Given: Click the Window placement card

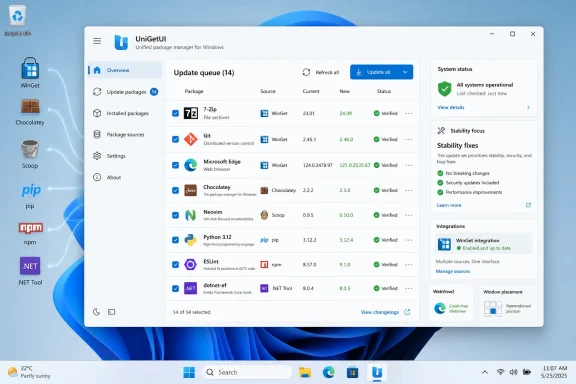Looking at the screenshot, I should coord(508,302).
